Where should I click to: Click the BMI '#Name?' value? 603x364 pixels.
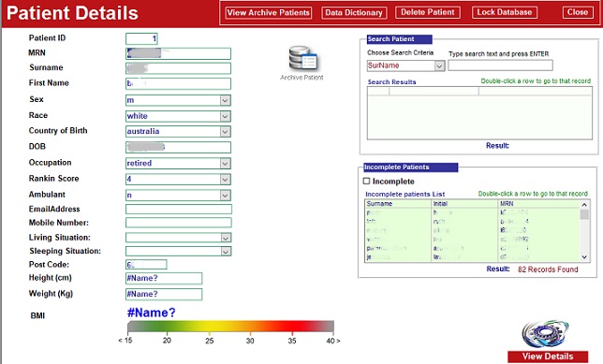[x=151, y=313]
